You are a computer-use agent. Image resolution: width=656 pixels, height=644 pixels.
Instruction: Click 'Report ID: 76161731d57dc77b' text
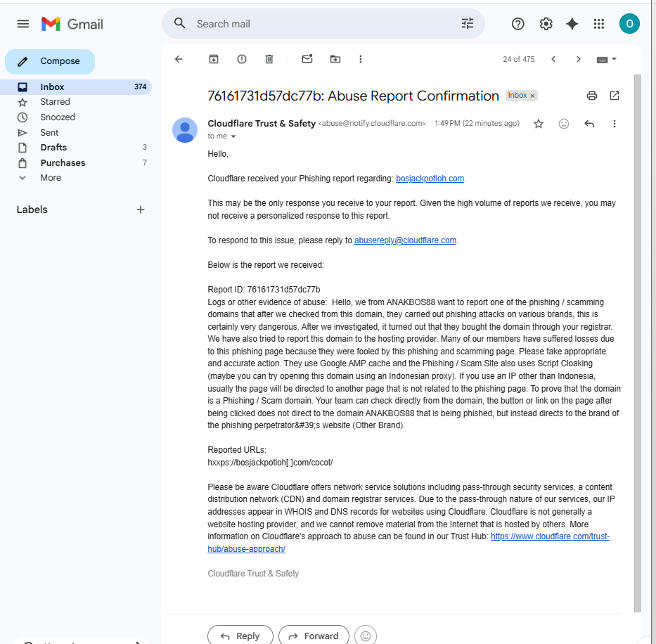[264, 290]
